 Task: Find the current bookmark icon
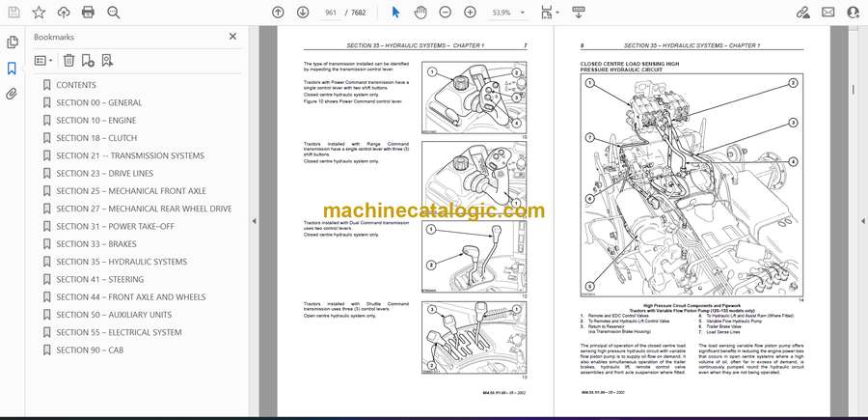[107, 61]
